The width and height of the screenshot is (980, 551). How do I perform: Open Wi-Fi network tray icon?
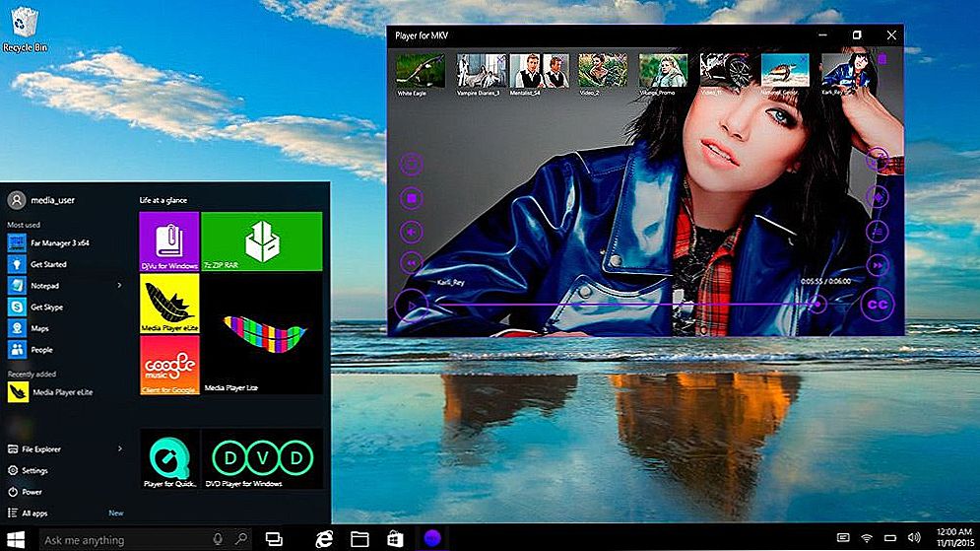pyautogui.click(x=867, y=538)
